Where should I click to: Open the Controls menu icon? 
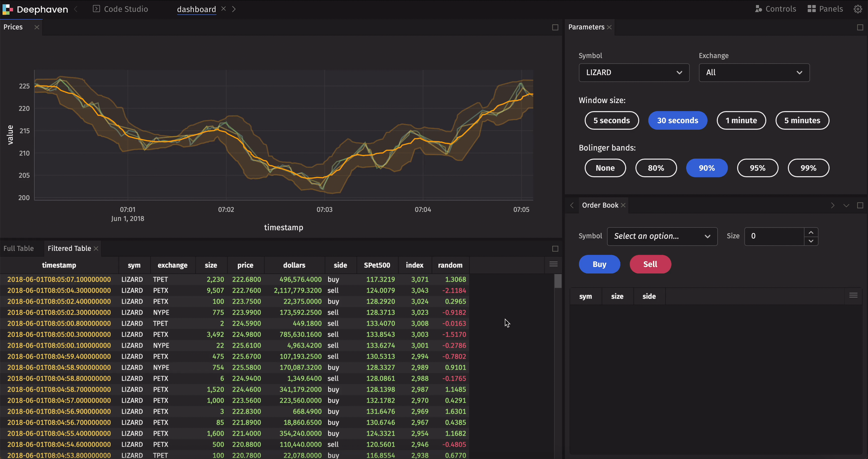coord(758,9)
